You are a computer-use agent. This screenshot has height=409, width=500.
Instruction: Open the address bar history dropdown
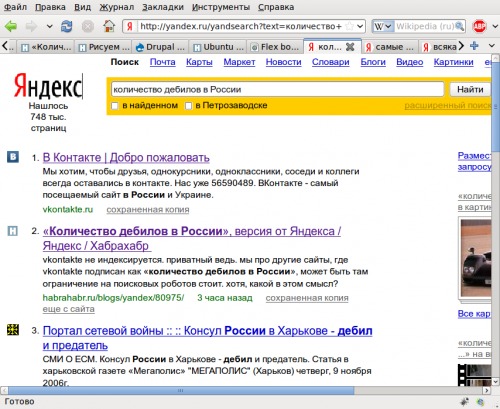tap(360, 26)
